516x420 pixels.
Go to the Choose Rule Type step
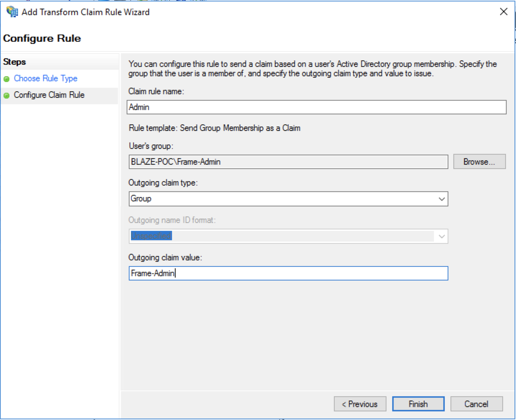coord(45,78)
